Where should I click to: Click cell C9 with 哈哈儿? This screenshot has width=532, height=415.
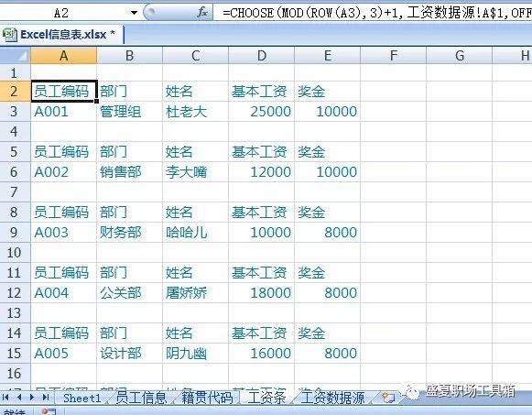[195, 232]
